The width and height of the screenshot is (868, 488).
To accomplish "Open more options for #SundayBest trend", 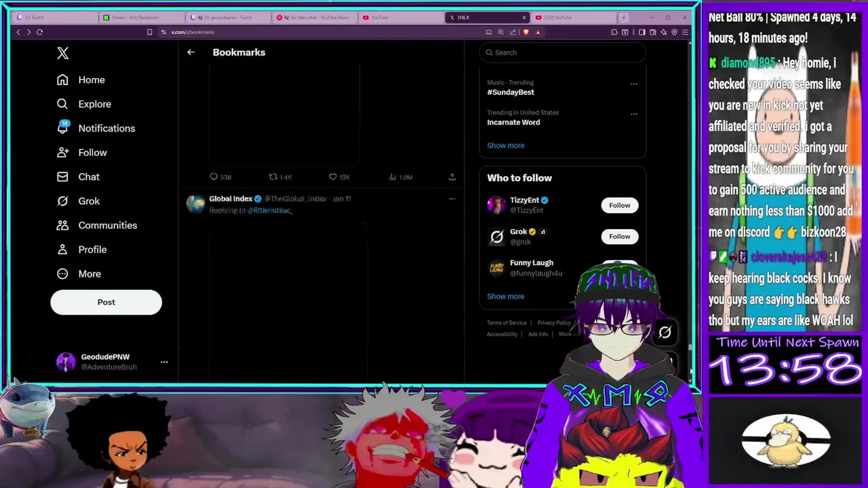I will [x=634, y=84].
